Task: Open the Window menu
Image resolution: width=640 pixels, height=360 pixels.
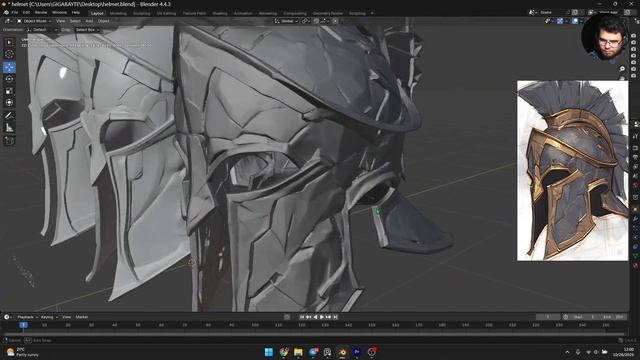Action: click(x=59, y=13)
